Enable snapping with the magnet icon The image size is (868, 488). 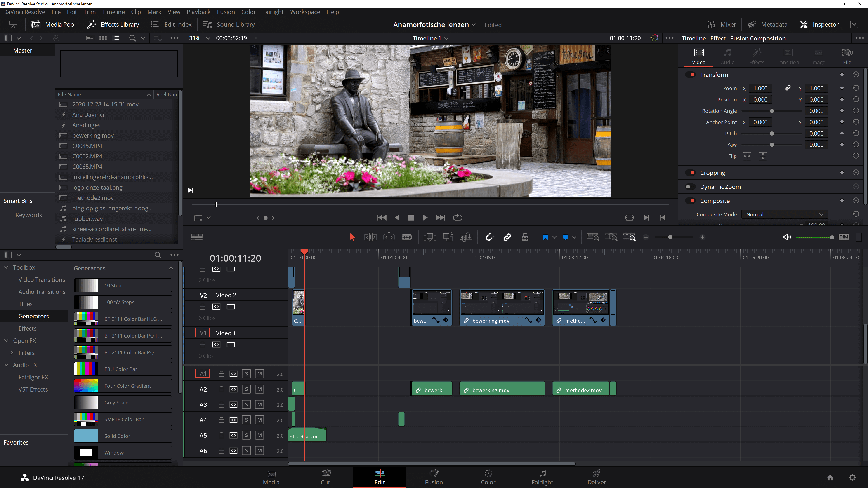tap(490, 237)
